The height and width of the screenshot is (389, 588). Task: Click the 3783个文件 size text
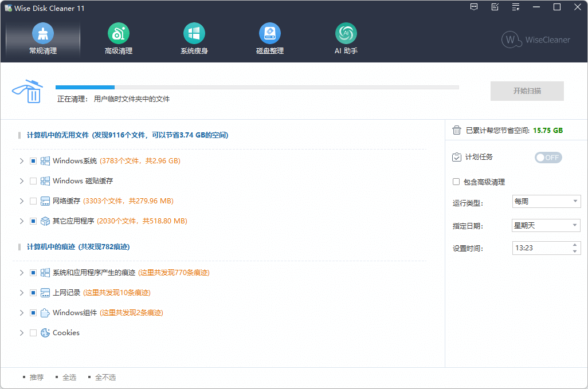[140, 161]
